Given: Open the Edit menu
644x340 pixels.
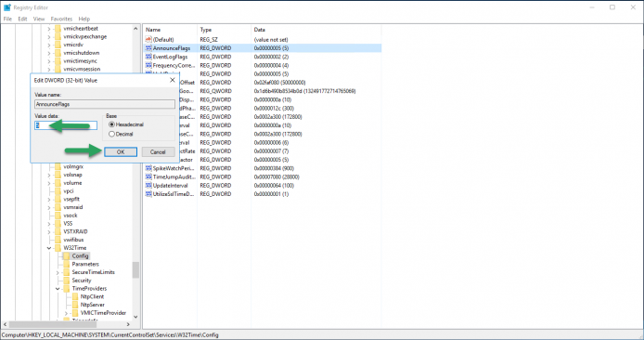Looking at the screenshot, I should tap(22, 19).
